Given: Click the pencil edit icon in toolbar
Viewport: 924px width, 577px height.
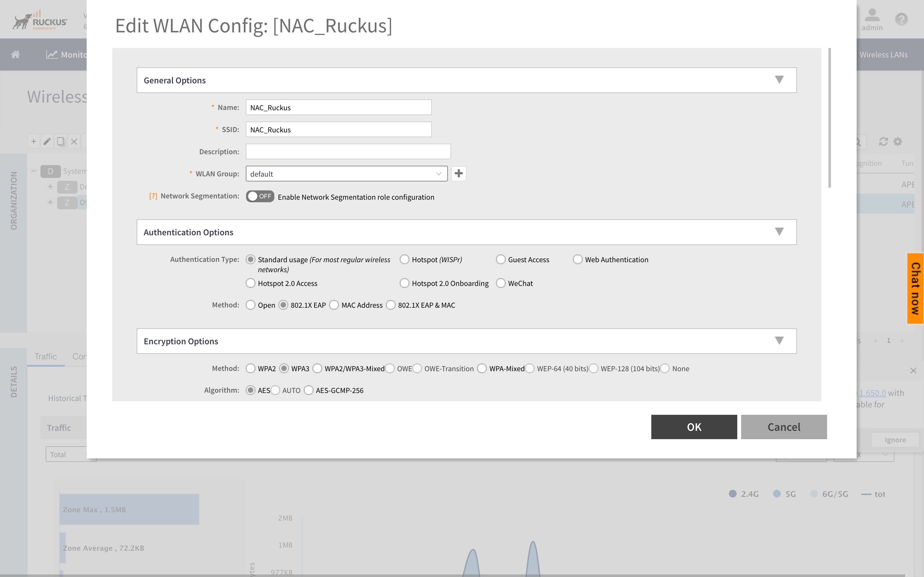Looking at the screenshot, I should click(47, 142).
